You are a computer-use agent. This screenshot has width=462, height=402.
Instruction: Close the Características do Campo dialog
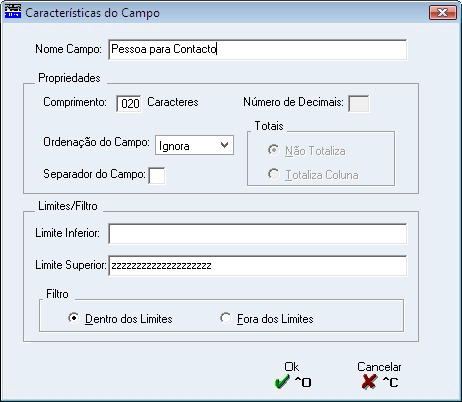[x=443, y=13]
